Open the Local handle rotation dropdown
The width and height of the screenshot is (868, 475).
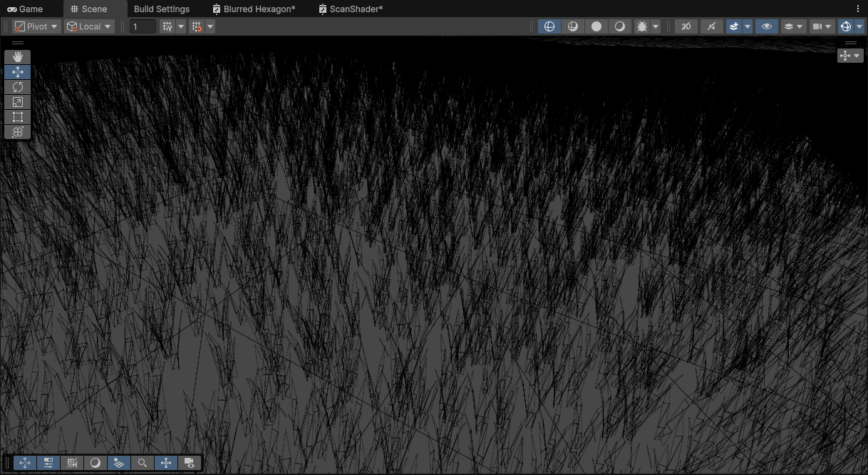[89, 26]
